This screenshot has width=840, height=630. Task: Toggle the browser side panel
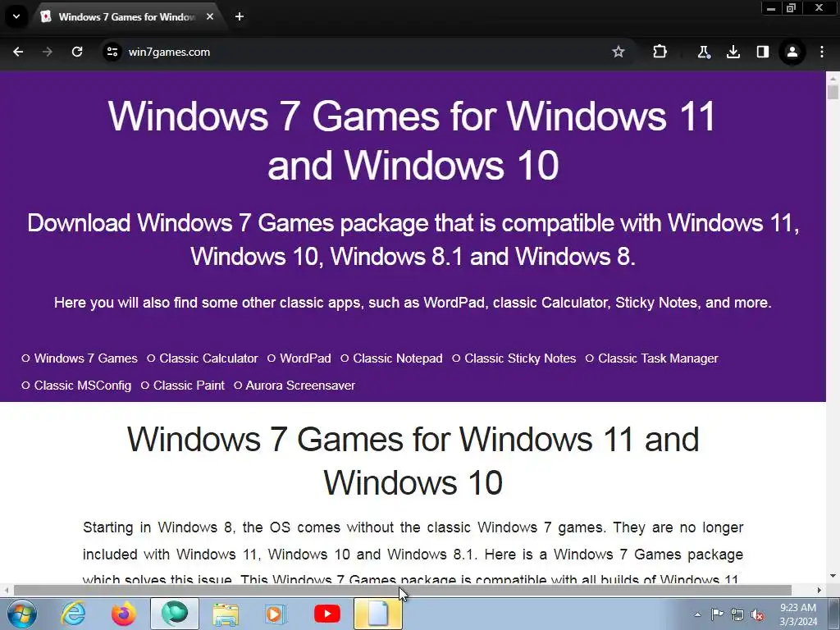(x=763, y=52)
